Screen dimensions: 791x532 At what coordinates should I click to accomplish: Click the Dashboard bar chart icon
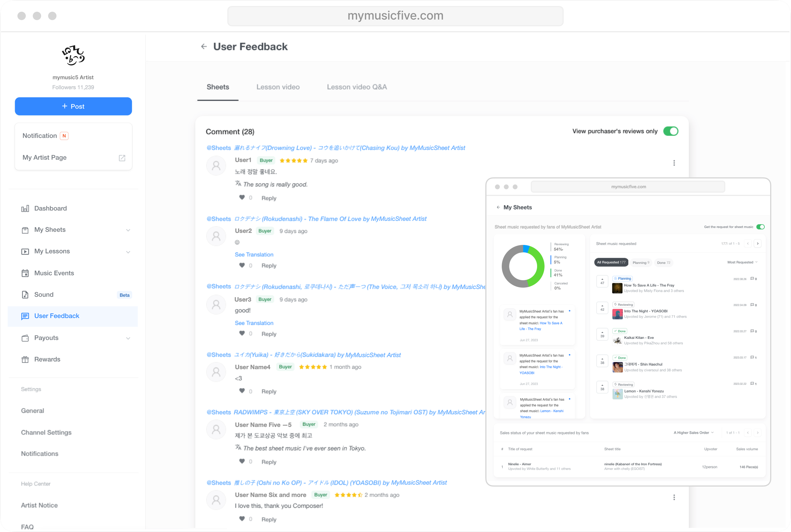(25, 209)
